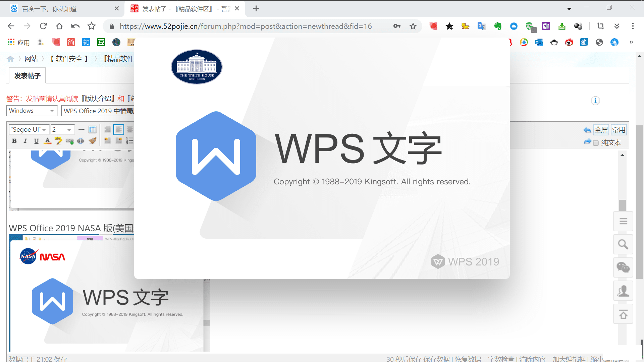Click the first alignment icon beside the table icon

[107, 129]
